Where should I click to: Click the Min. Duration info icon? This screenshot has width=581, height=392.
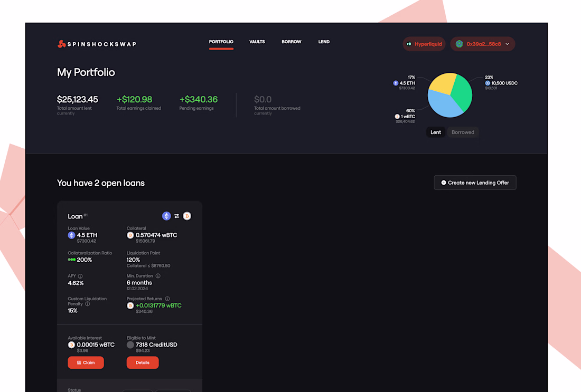158,276
